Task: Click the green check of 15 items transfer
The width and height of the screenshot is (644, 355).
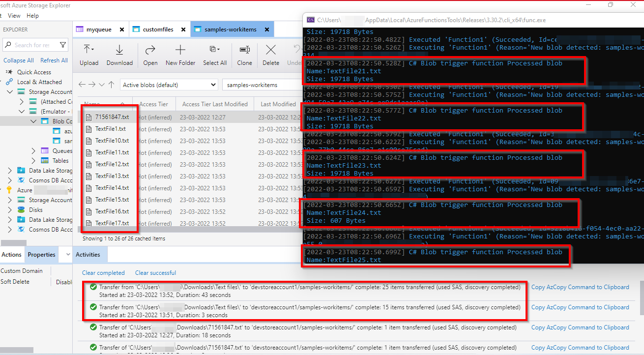Action: point(93,307)
